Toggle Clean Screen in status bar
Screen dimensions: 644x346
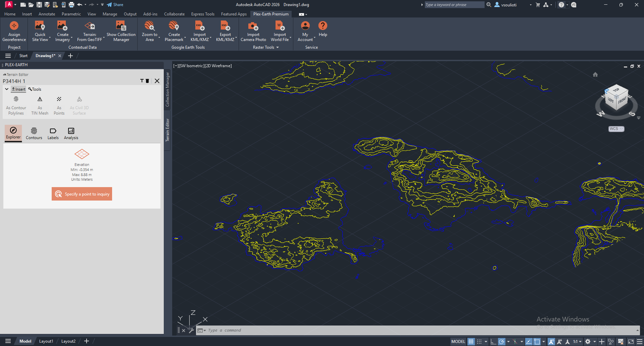pos(631,342)
